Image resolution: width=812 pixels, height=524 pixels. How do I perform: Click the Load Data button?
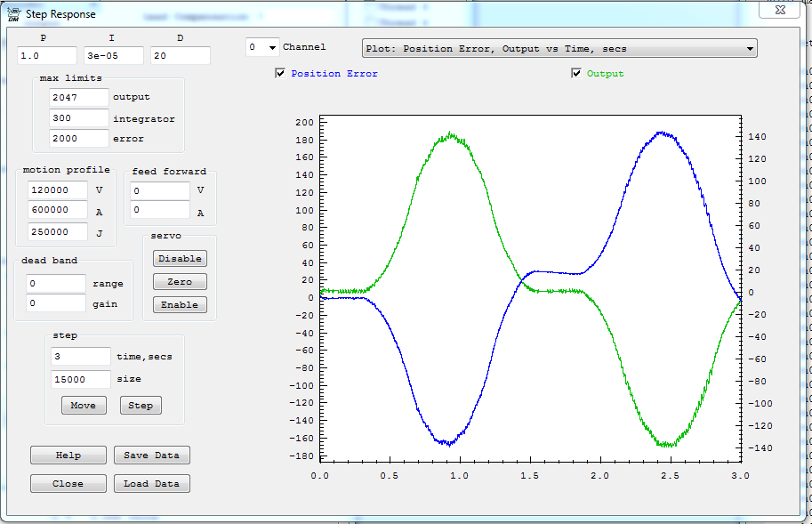tap(151, 484)
